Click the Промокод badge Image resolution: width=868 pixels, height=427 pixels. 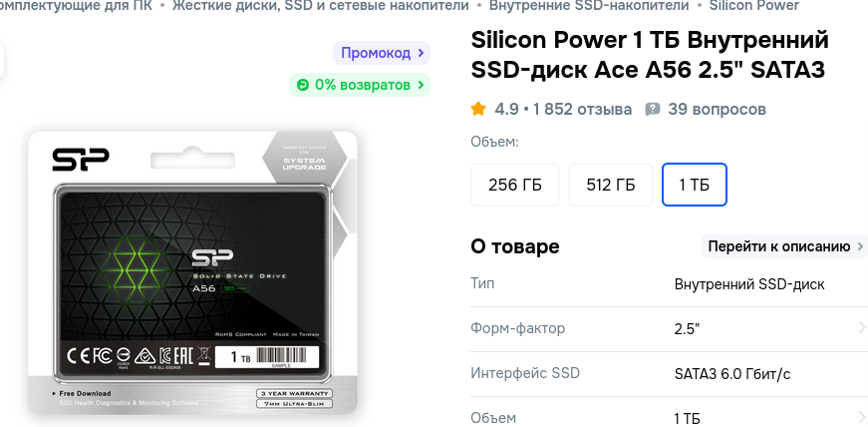[376, 53]
